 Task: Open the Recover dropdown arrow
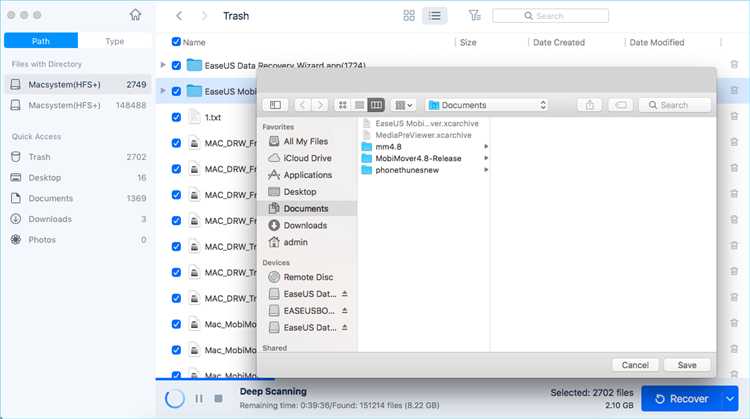tap(730, 398)
